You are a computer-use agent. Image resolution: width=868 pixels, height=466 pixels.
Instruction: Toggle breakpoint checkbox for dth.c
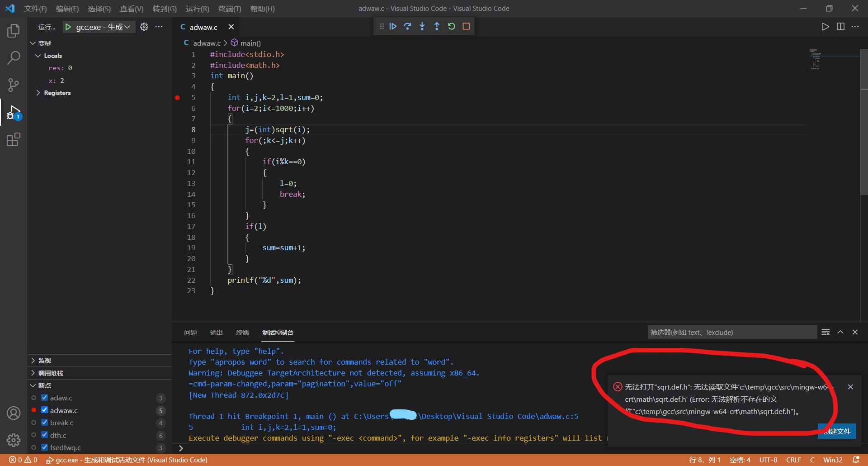[44, 435]
